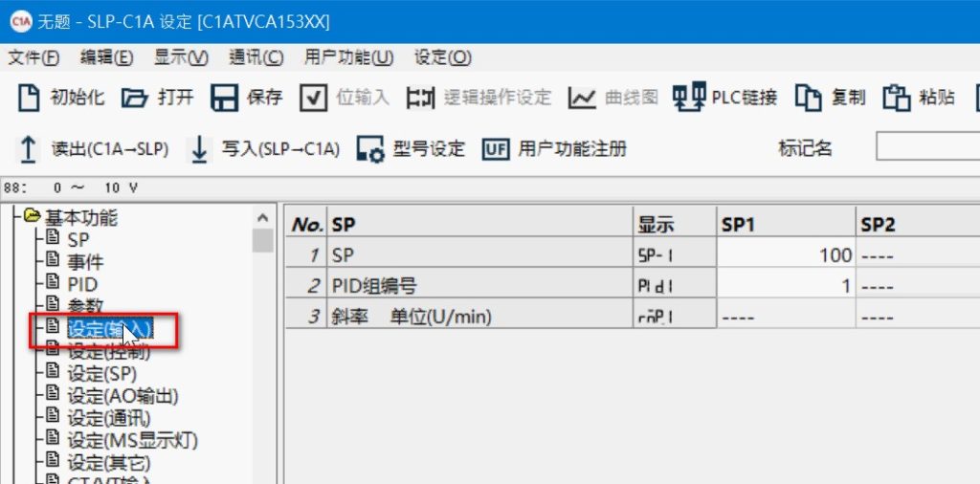Click the 标记名 text input field

click(926, 148)
